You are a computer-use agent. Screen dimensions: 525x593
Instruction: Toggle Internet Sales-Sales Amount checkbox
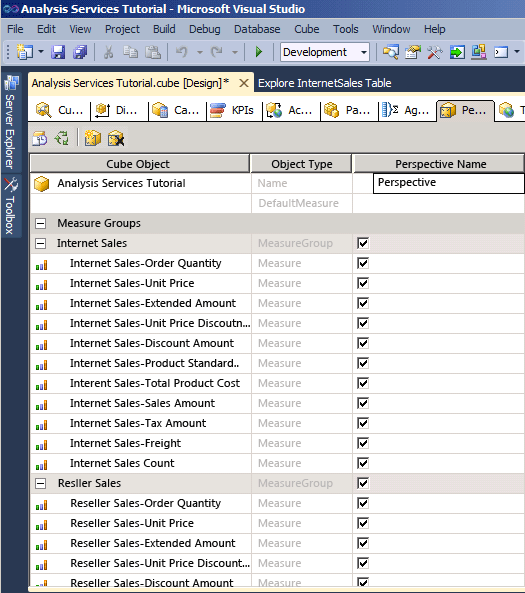click(363, 403)
